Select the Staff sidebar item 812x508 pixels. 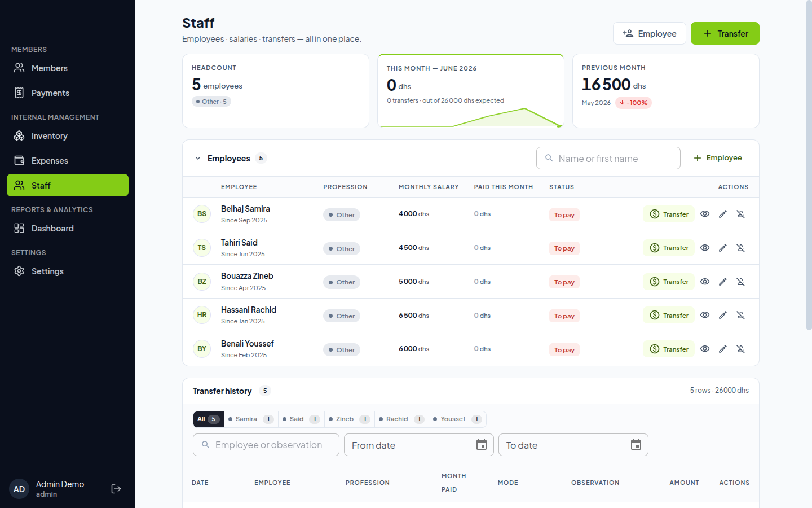pyautogui.click(x=68, y=185)
